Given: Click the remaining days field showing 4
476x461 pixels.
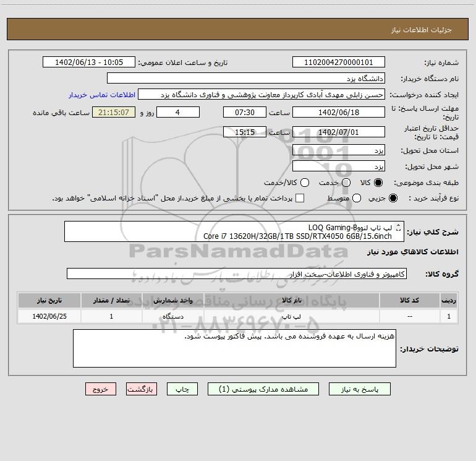Looking at the screenshot, I should 178,112.
